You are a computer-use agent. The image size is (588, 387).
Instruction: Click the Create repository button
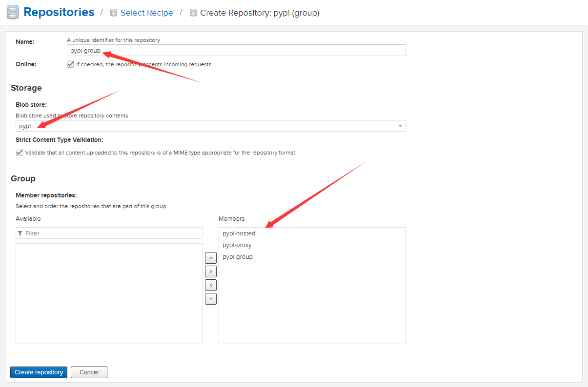click(39, 372)
